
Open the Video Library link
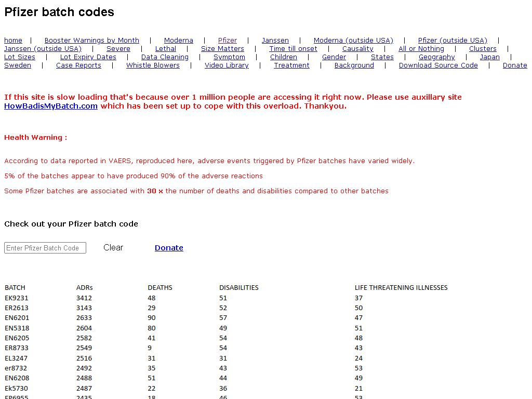click(227, 65)
